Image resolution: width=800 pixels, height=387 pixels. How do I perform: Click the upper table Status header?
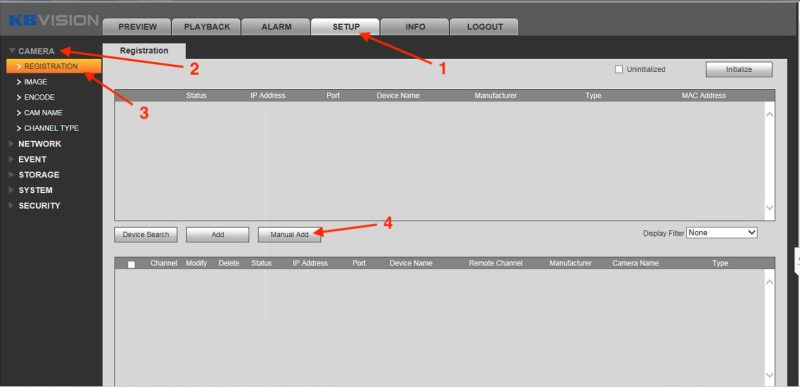point(196,95)
